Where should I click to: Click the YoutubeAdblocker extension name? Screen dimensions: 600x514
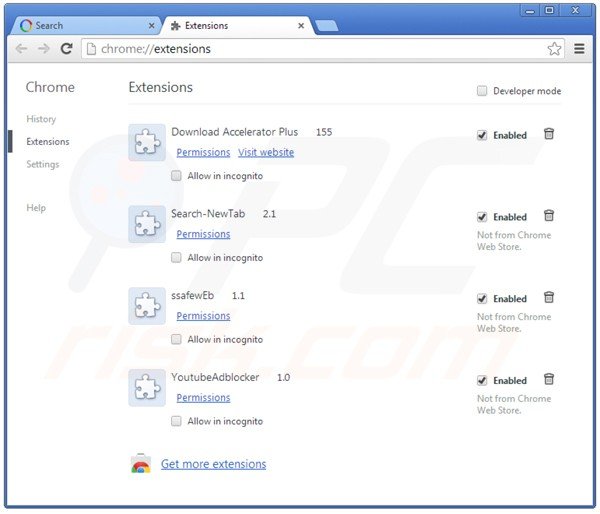click(215, 377)
